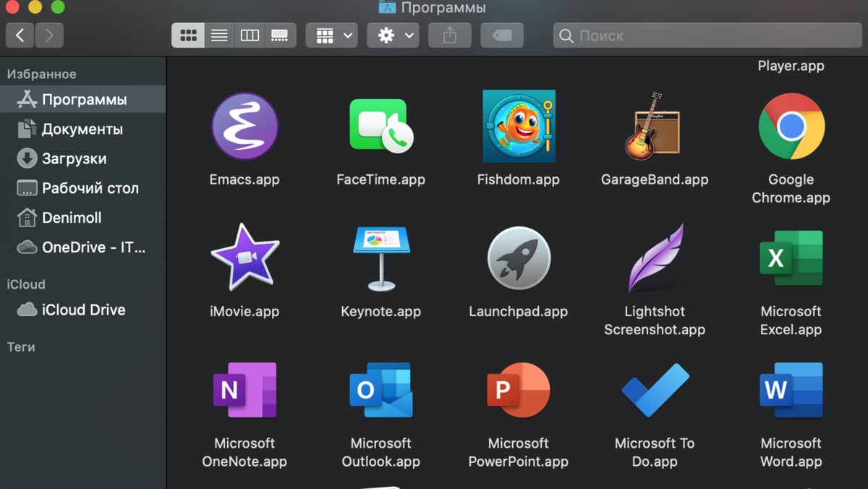Click the green zoom window button
Viewport: 868px width, 489px height.
click(x=58, y=7)
